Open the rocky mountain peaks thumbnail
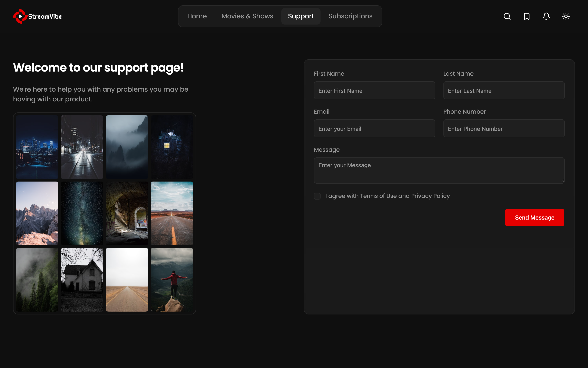This screenshot has height=368, width=588. pos(37,213)
